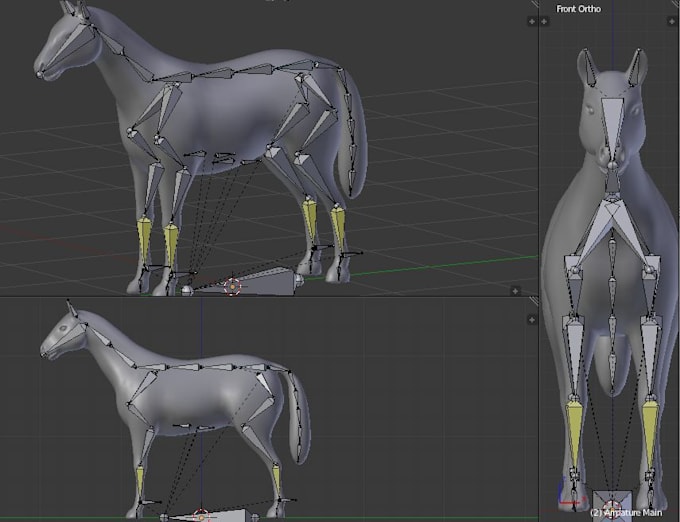Image resolution: width=680 pixels, height=522 pixels.
Task: Click split-area corner widget of side-view viewport
Action: click(533, 301)
